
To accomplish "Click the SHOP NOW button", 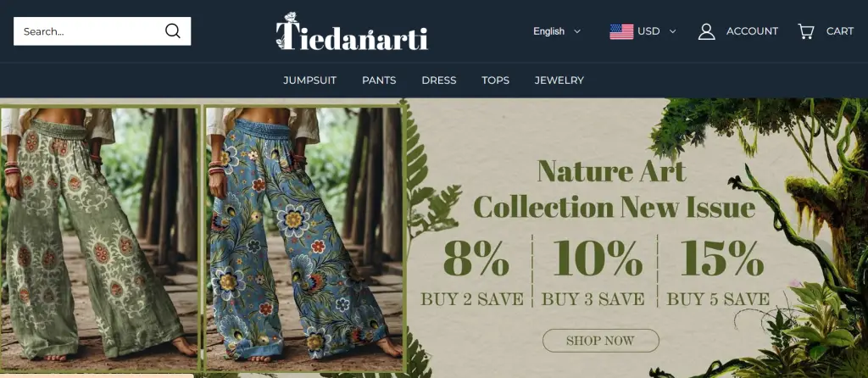I will coord(601,341).
